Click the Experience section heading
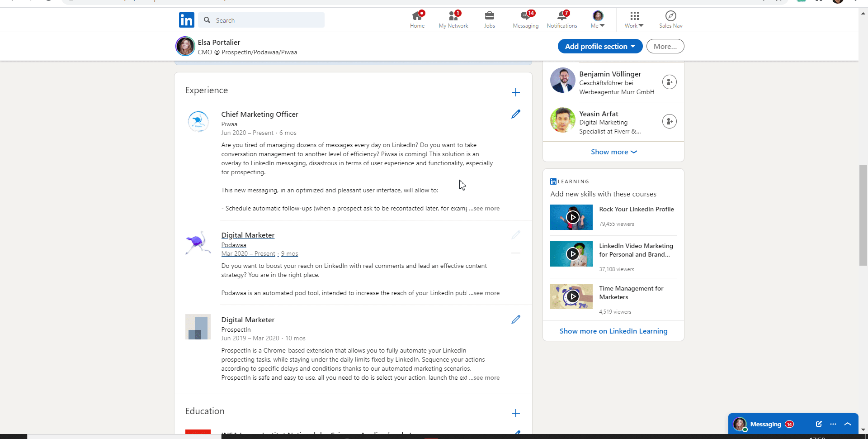Viewport: 868px width, 439px height. [x=206, y=91]
